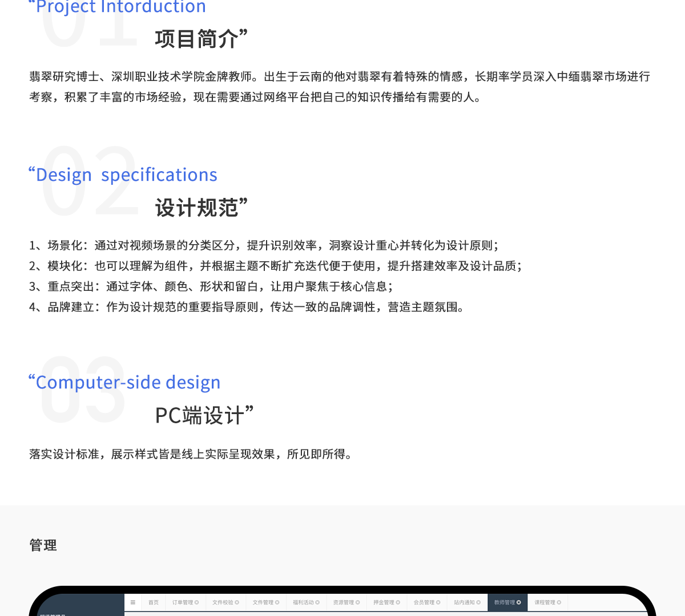Close the 福利活动 tab via its x icon
Viewport: 685px width, 616px height.
pos(317,602)
